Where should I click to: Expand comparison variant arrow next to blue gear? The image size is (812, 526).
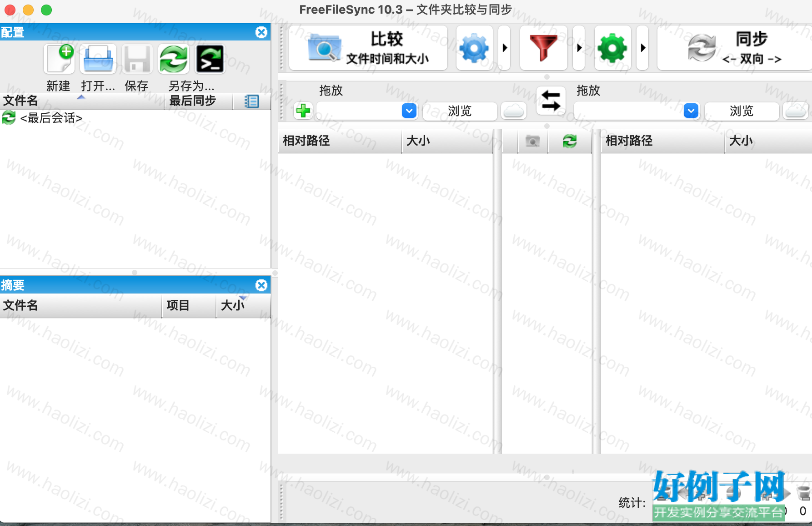[x=505, y=48]
